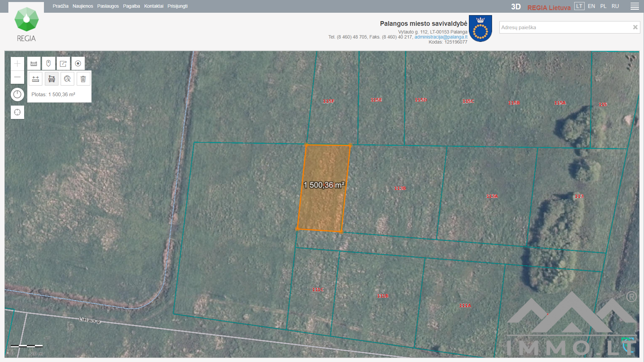The width and height of the screenshot is (644, 362).
Task: Click the 1 500,36 m² map label
Action: pyautogui.click(x=324, y=185)
